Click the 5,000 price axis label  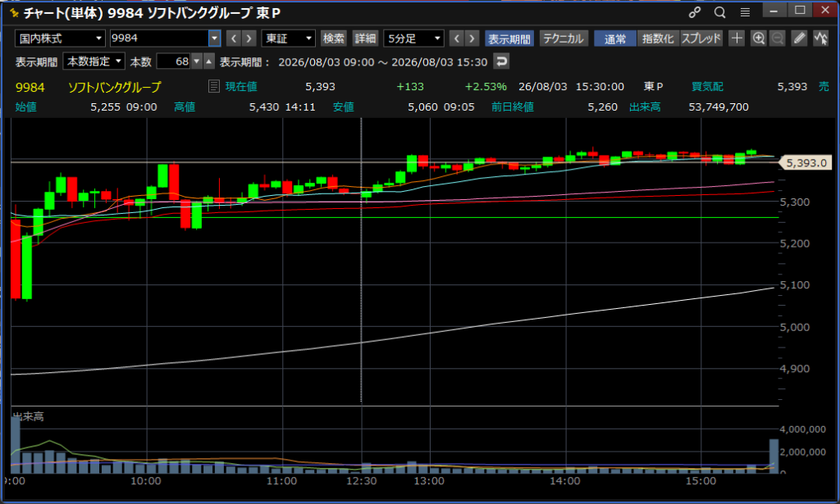[794, 327]
